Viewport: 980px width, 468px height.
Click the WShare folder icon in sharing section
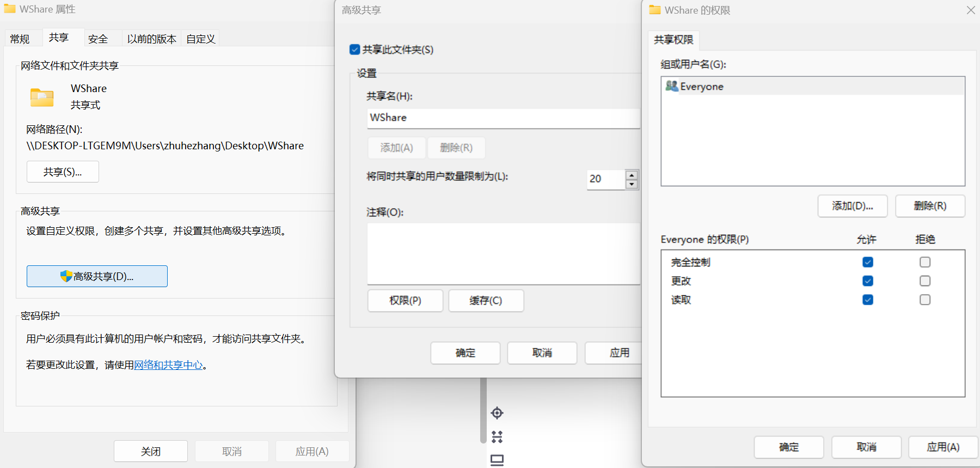[42, 97]
